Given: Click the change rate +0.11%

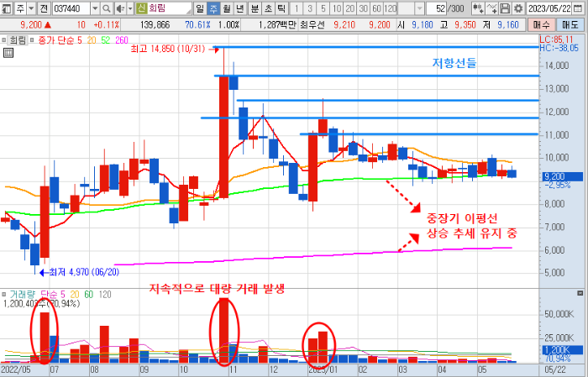Looking at the screenshot, I should point(106,25).
